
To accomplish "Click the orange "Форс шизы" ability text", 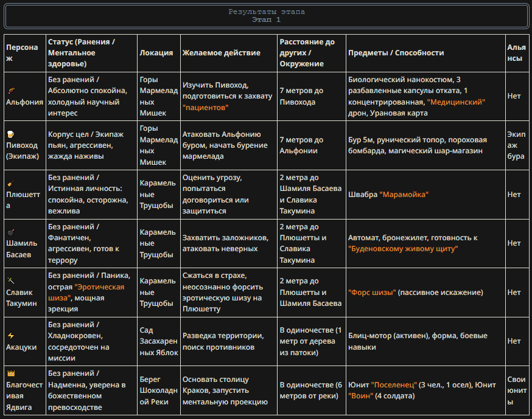I will point(372,293).
